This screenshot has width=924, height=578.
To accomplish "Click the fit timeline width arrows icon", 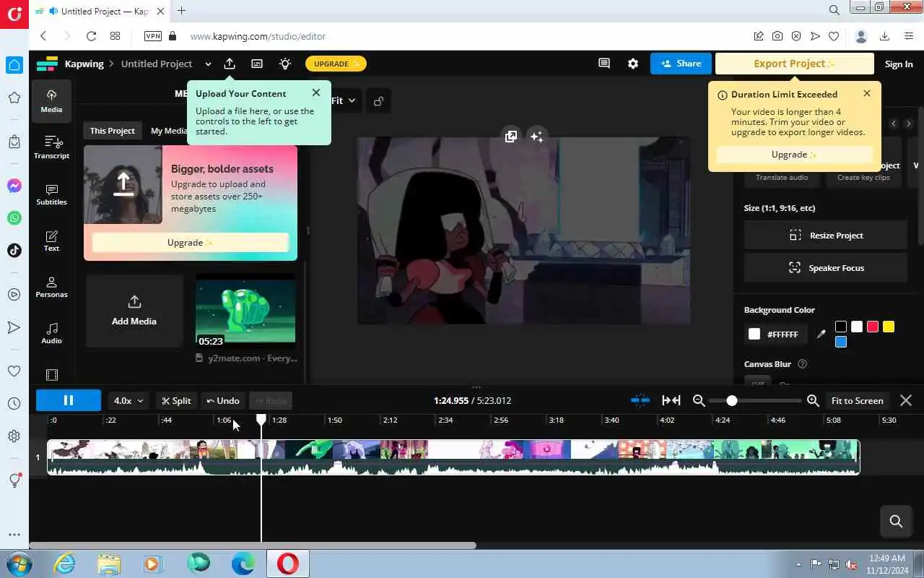I will [671, 400].
